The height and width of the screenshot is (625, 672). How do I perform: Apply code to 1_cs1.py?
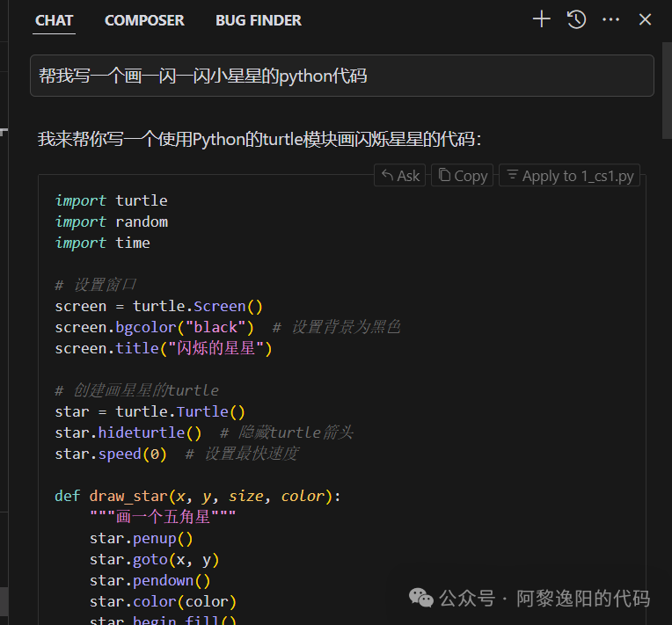pyautogui.click(x=569, y=176)
